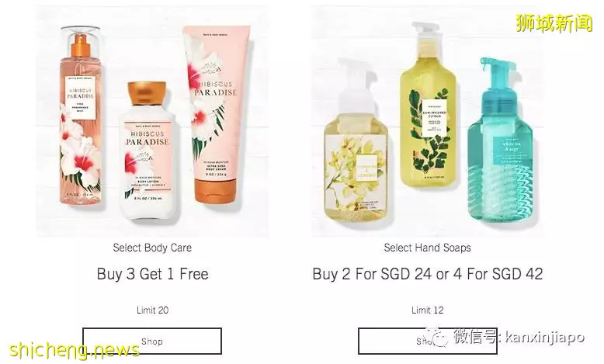Open the Hibiscus Paradise fragrance mist bottle
Viewport: 604px width, 364px height.
tap(81, 117)
